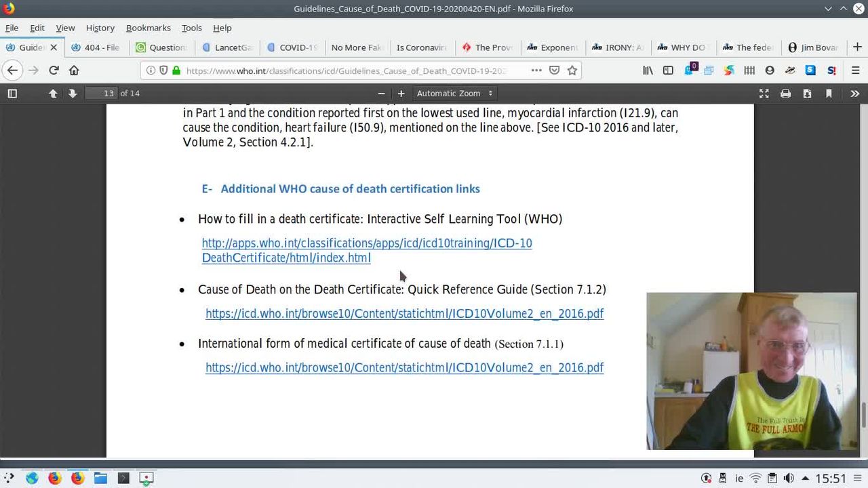The width and height of the screenshot is (868, 488).
Task: Open PDF viewer tools menu
Action: 854,94
